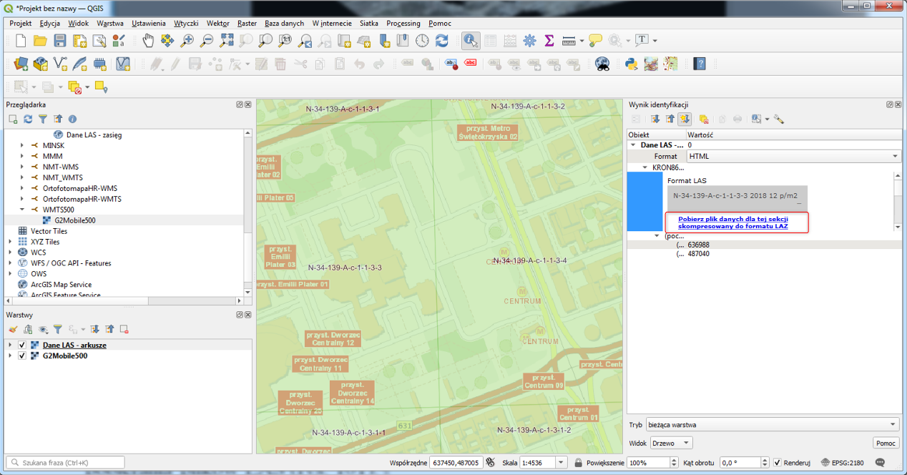Click the Map Tips speech bubble icon
This screenshot has width=907, height=475.
(x=595, y=40)
